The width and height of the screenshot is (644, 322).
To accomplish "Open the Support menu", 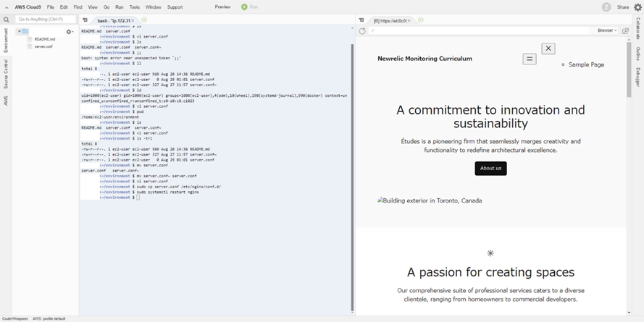I will pyautogui.click(x=175, y=7).
